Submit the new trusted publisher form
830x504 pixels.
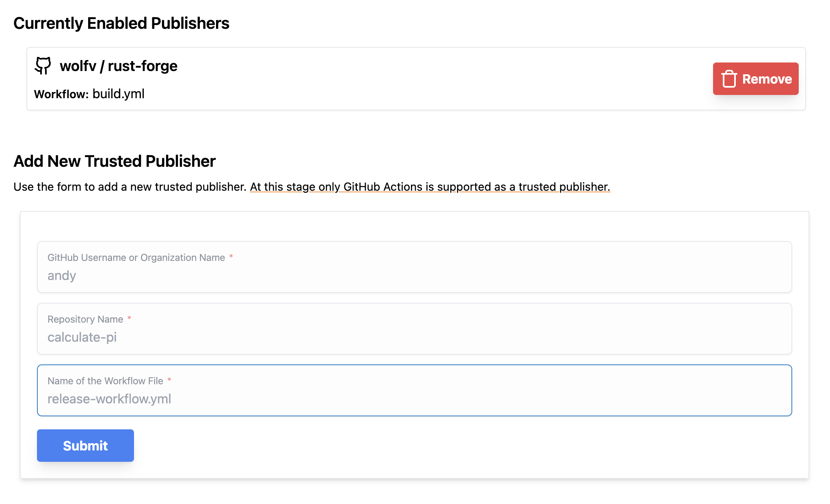85,446
